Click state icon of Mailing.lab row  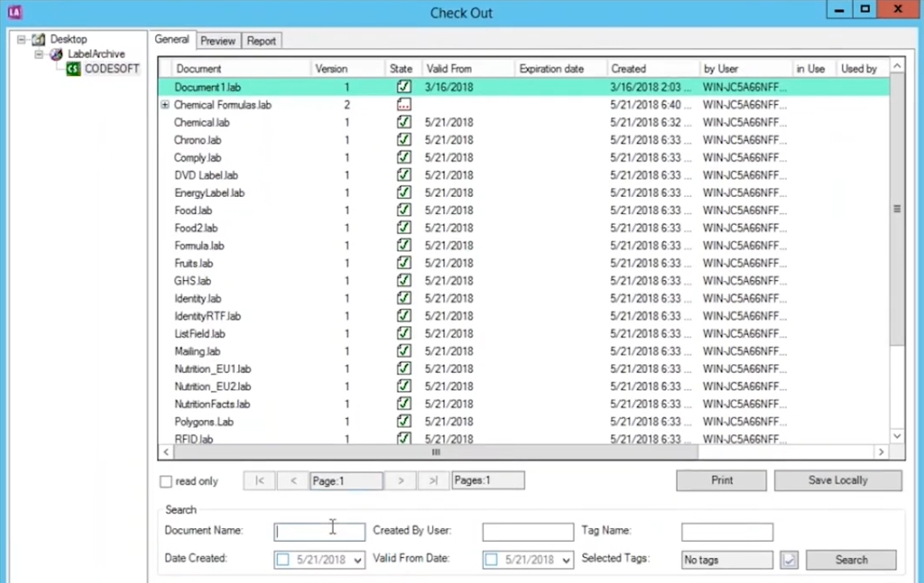tap(404, 351)
